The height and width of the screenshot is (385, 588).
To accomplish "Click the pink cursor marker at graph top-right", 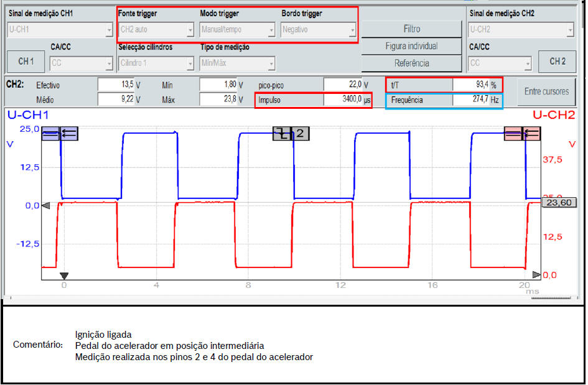I will coord(521,132).
